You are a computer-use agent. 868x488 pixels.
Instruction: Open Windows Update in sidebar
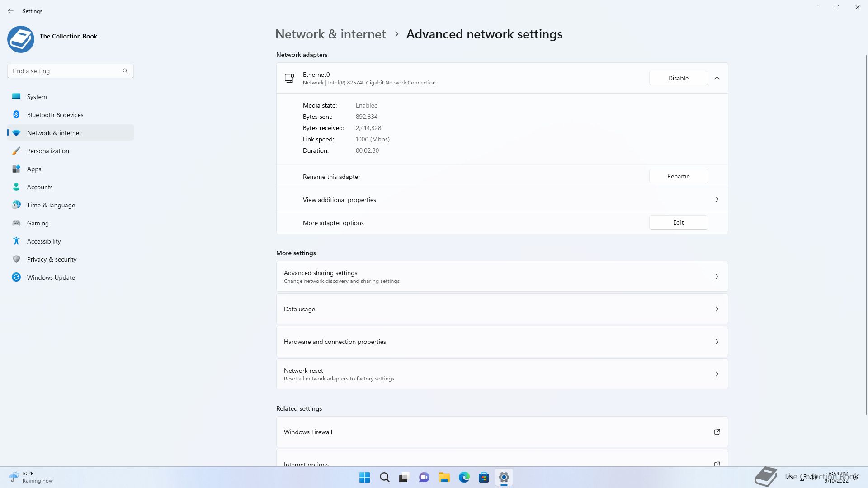click(x=51, y=277)
